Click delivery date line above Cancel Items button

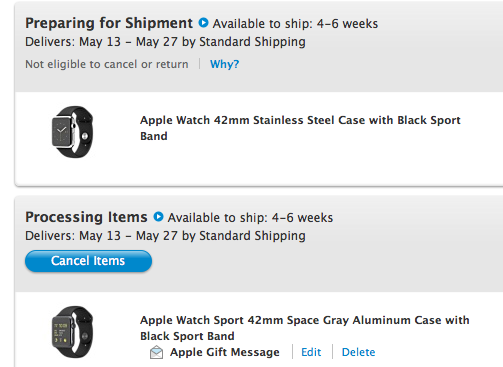[165, 236]
